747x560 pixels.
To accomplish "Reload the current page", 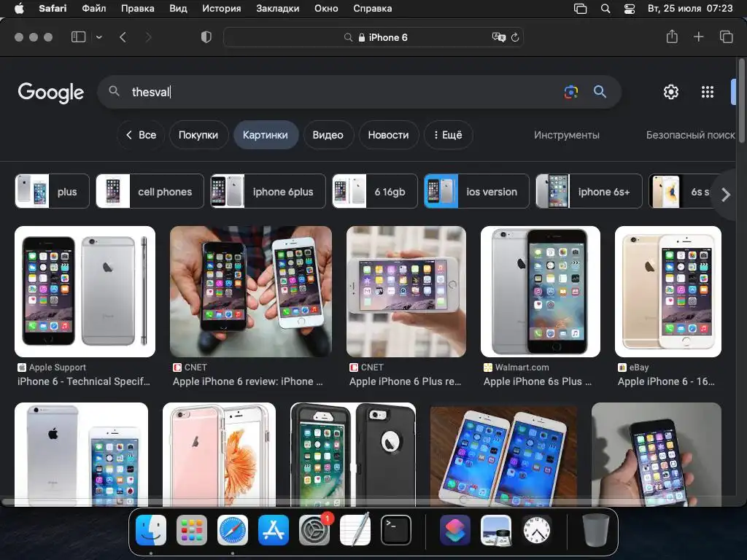I will pyautogui.click(x=515, y=37).
